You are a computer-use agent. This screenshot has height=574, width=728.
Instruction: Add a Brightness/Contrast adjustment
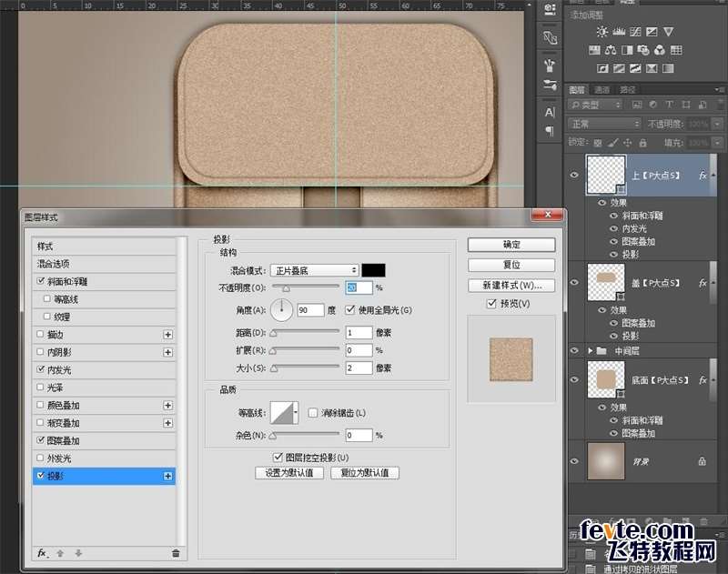coord(602,32)
